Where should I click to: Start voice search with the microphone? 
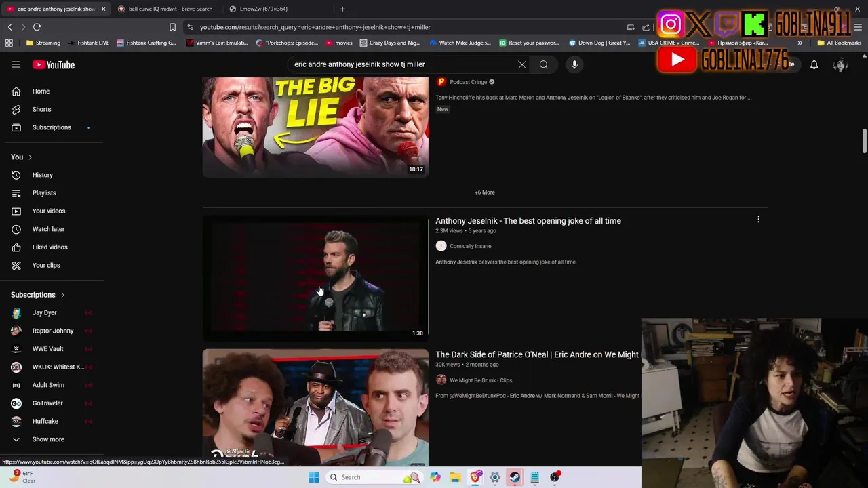[574, 64]
